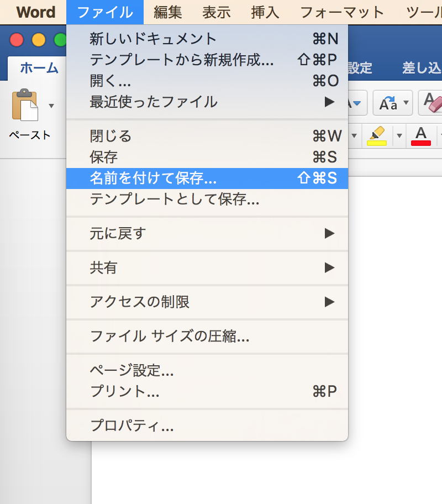Select 名前を付けて保存 menu item

click(153, 178)
